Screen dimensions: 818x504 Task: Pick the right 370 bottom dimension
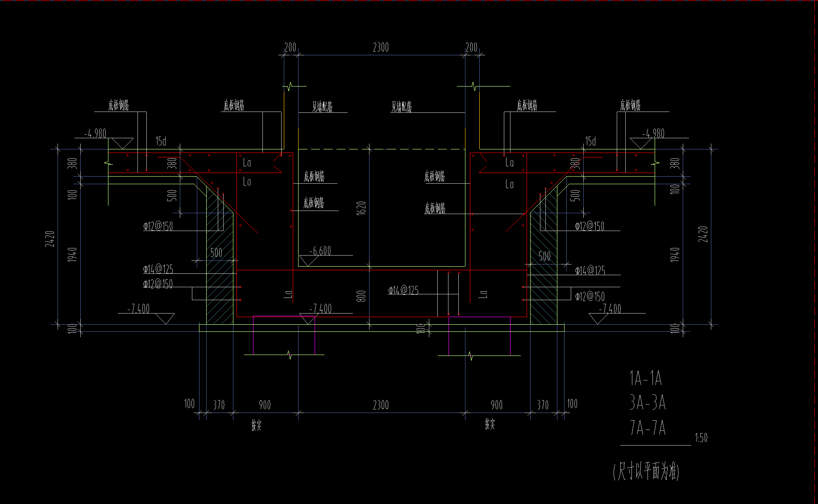pyautogui.click(x=543, y=405)
